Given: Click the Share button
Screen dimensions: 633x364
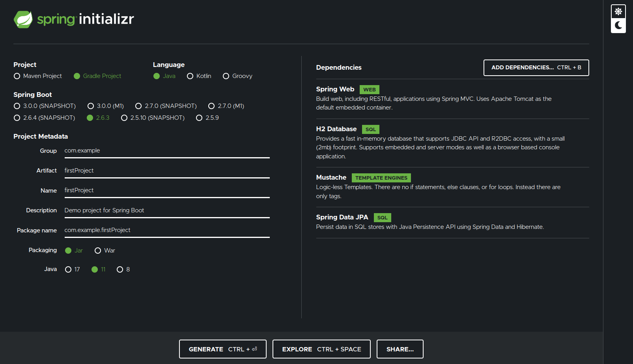Looking at the screenshot, I should coord(400,349).
